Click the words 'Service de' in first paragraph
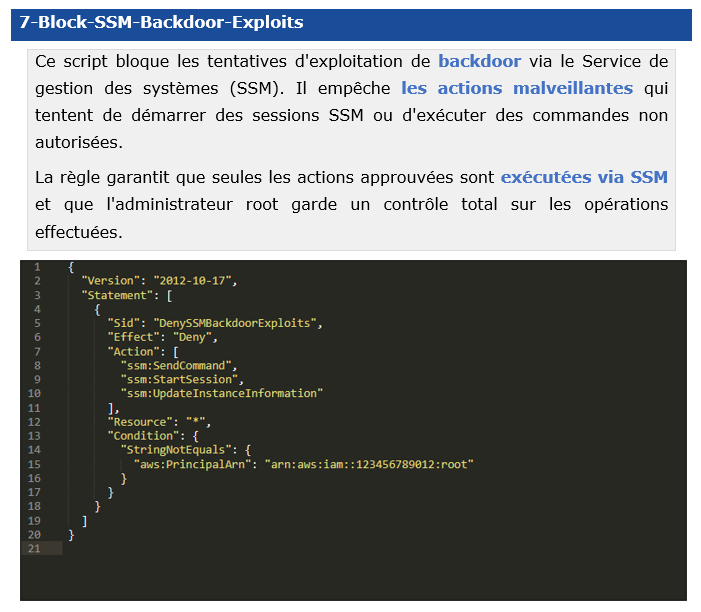This screenshot has width=701, height=612. 625,61
